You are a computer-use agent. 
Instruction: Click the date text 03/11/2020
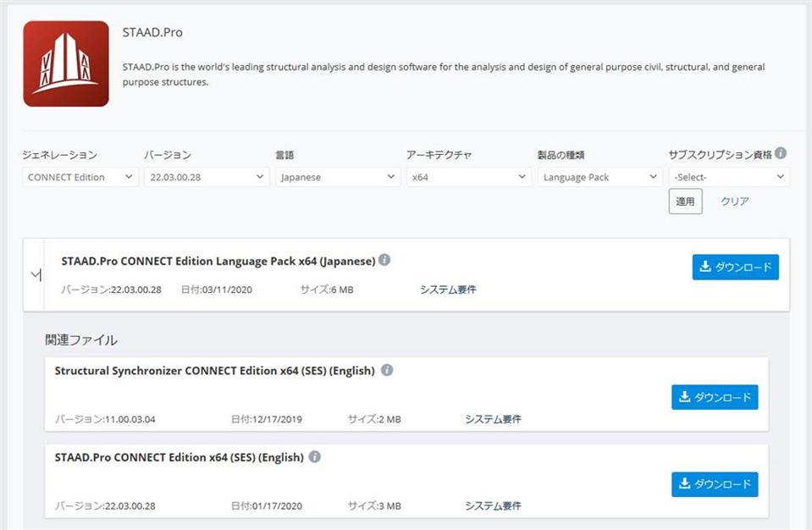[x=227, y=290]
